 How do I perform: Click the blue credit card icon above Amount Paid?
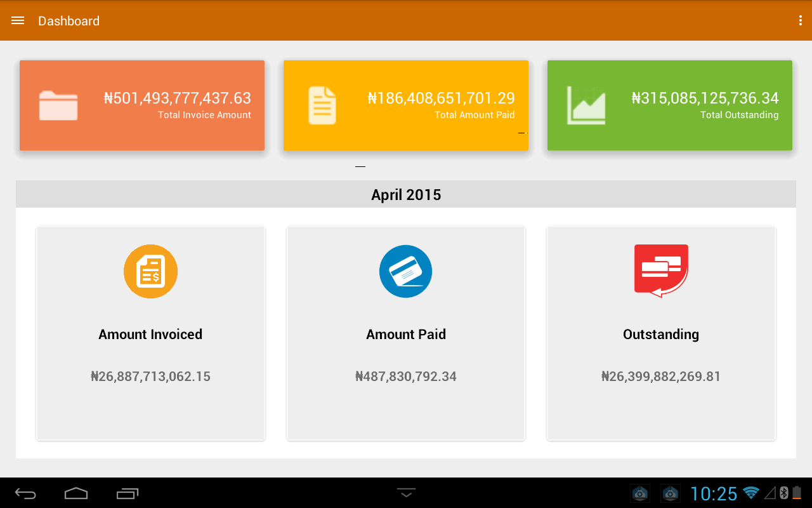[406, 271]
